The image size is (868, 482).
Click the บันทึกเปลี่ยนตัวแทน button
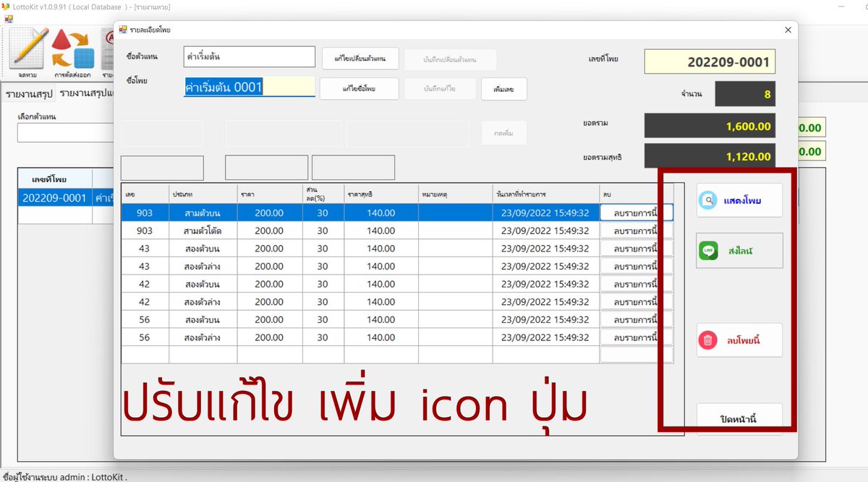click(450, 59)
